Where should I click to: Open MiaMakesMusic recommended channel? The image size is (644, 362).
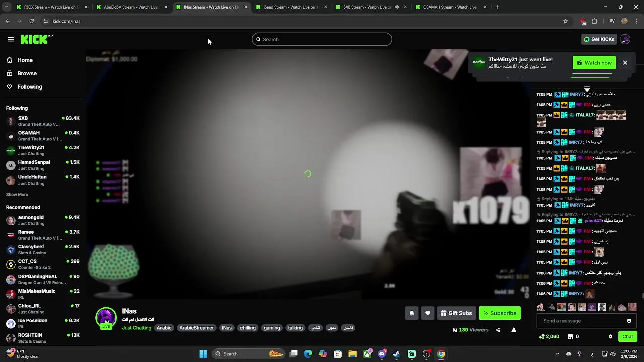43,294
